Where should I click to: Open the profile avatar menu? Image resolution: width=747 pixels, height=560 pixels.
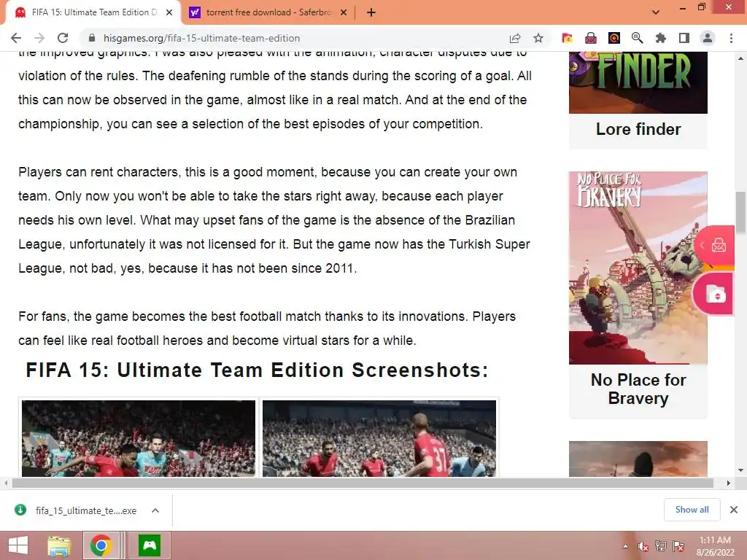708,38
